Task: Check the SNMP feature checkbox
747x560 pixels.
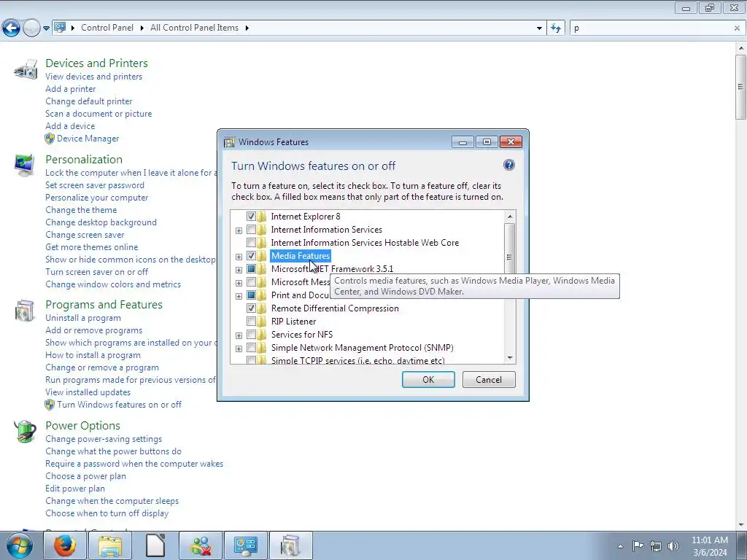Action: [251, 348]
